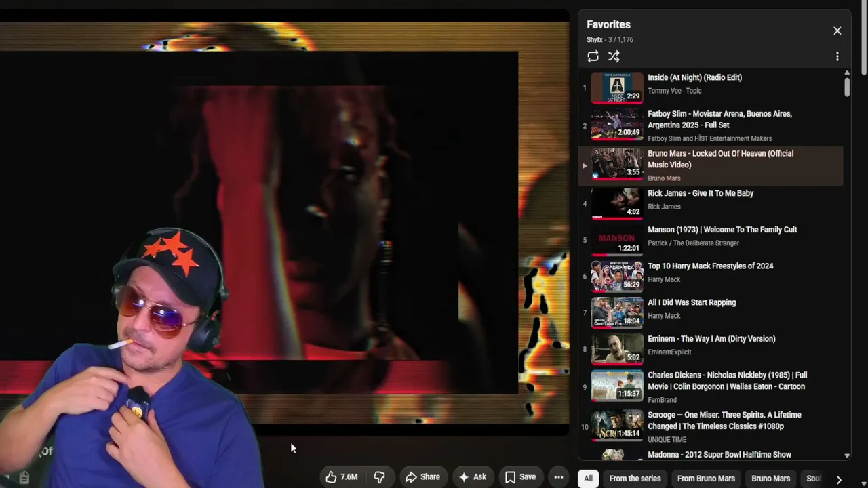Click the EminemExplicit channel name
Screen dimensions: 868x488
669,352
